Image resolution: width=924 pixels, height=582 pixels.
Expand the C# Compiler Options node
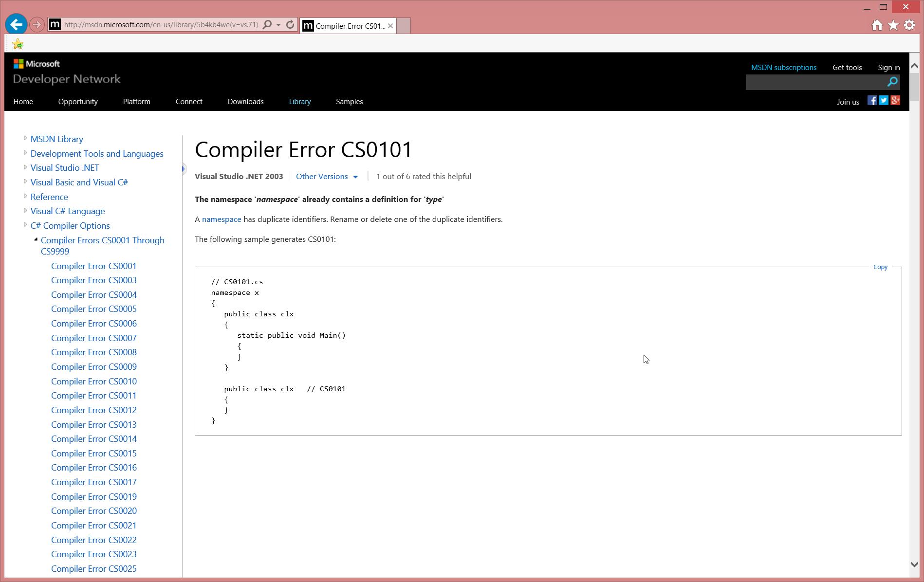pos(25,225)
